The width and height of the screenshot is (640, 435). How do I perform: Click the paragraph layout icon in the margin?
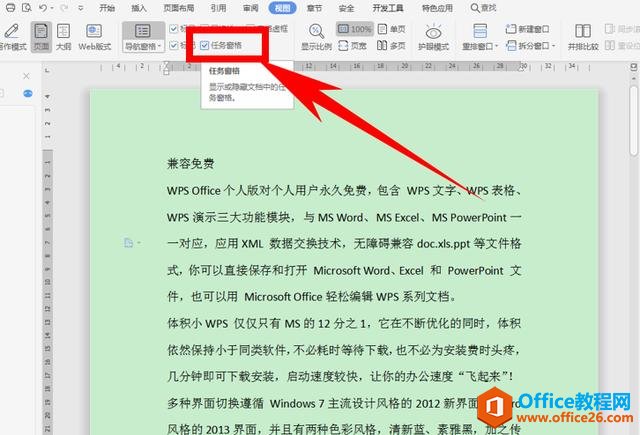tap(128, 243)
